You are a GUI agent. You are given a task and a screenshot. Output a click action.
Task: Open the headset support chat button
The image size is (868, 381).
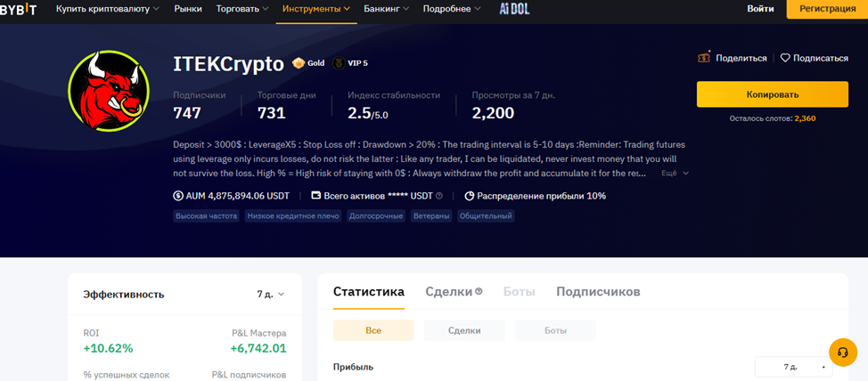point(842,353)
